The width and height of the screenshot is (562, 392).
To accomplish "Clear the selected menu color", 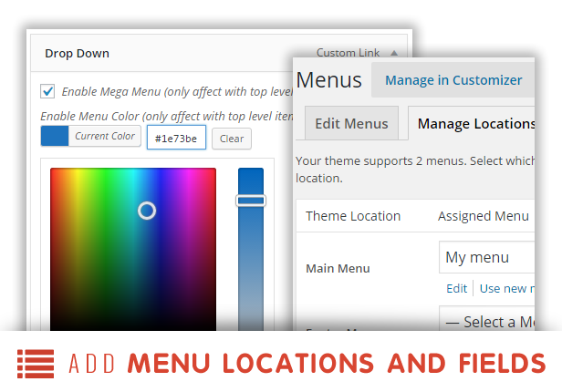I will point(232,139).
